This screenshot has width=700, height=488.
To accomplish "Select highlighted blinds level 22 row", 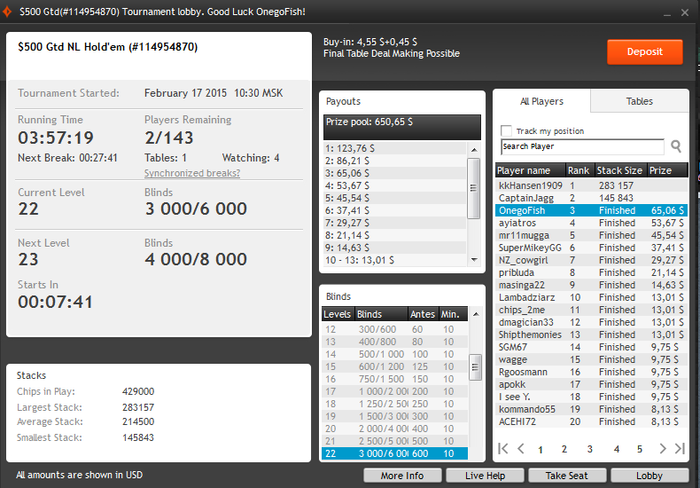I will (x=395, y=454).
